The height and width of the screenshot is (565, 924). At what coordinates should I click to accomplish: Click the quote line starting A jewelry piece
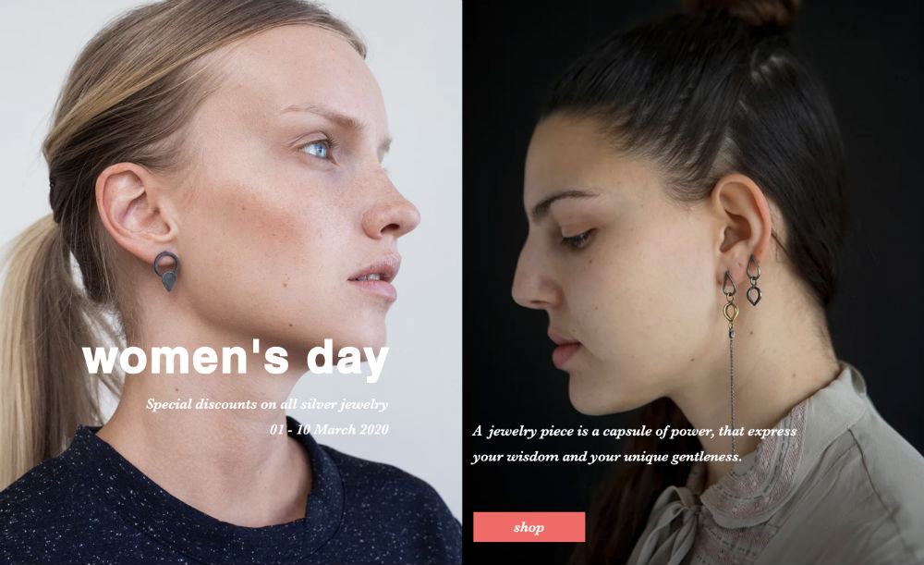click(634, 432)
